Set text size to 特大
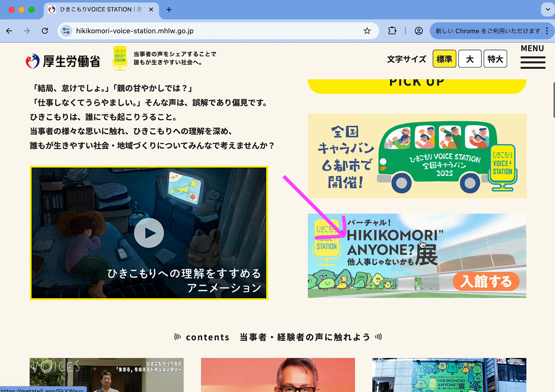The image size is (555, 392). [x=495, y=59]
